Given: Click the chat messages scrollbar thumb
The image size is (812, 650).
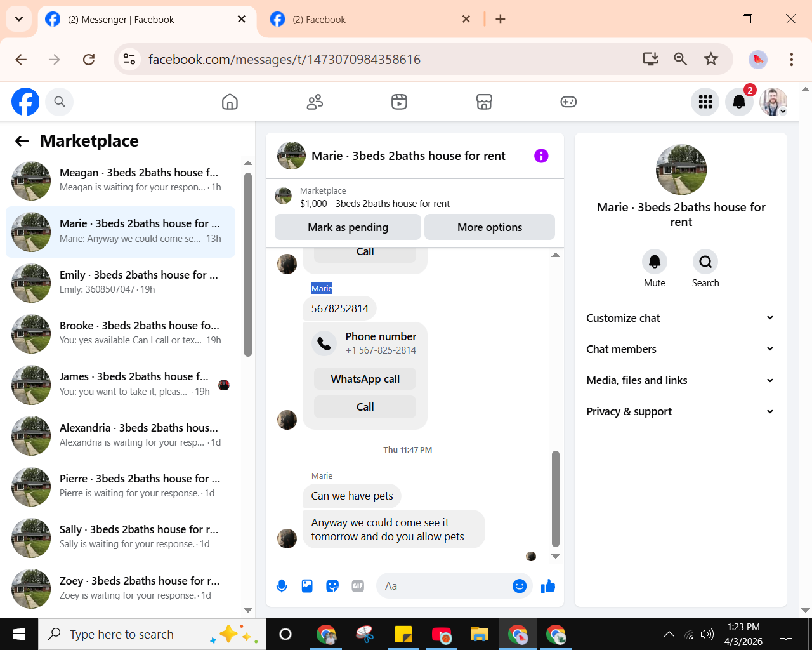Looking at the screenshot, I should pyautogui.click(x=556, y=498).
